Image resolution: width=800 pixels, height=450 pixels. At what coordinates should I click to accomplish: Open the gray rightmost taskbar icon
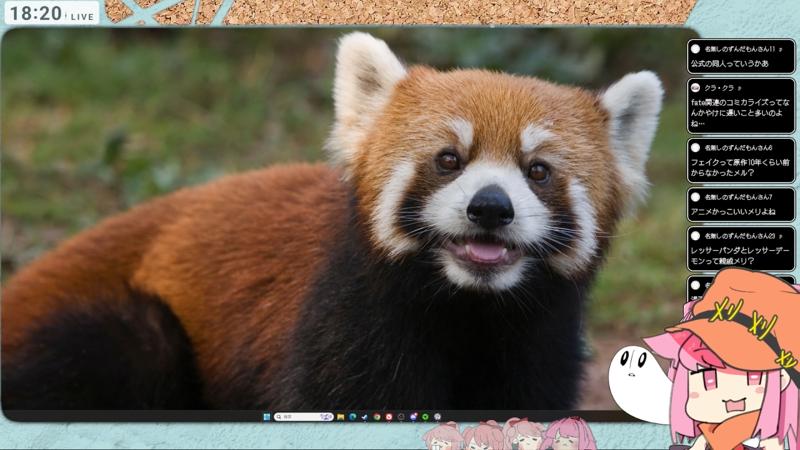coord(438,417)
